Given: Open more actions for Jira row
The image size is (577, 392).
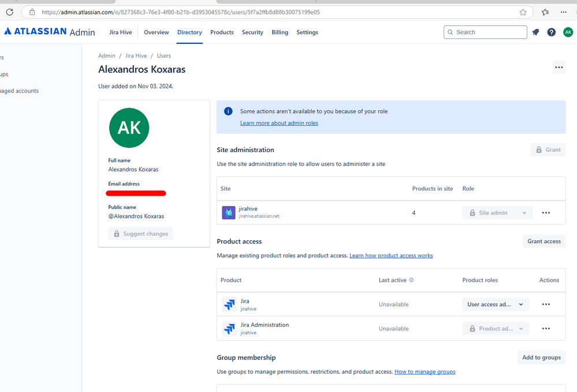Looking at the screenshot, I should tap(546, 304).
